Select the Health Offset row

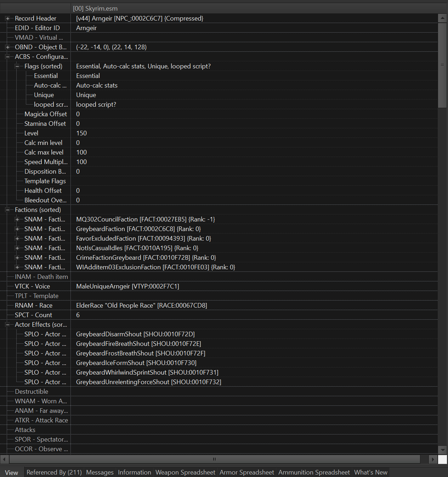[x=219, y=191]
